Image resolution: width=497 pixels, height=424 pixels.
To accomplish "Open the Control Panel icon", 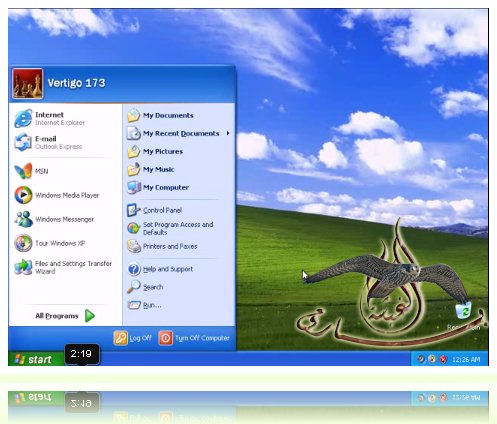I will coord(134,210).
